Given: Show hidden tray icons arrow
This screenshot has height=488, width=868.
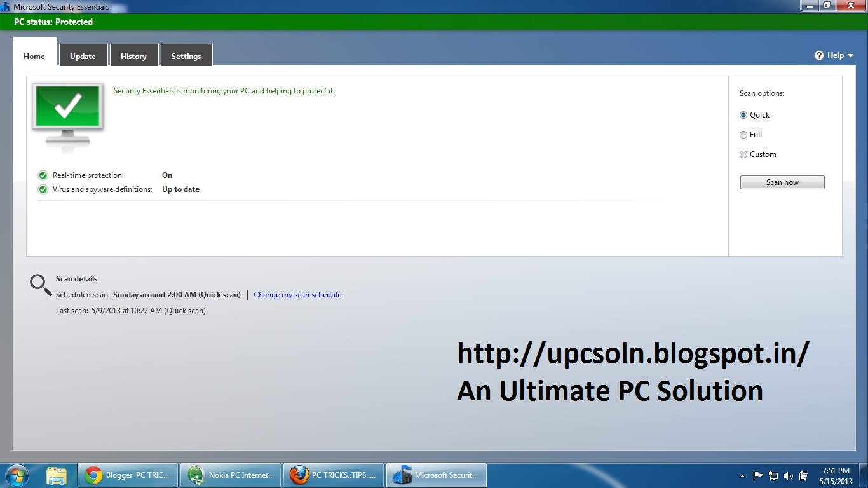Looking at the screenshot, I should 743,476.
